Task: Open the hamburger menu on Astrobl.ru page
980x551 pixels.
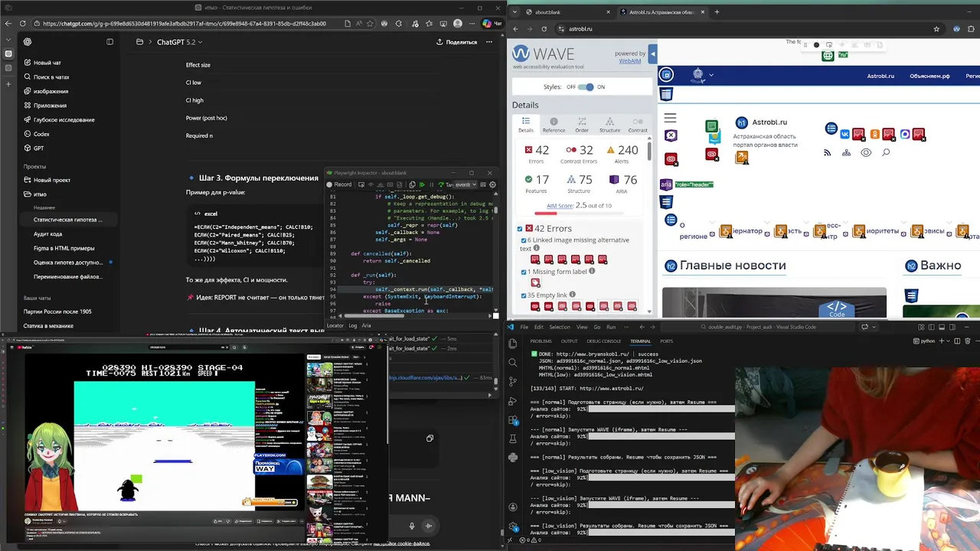Action: 670,118
